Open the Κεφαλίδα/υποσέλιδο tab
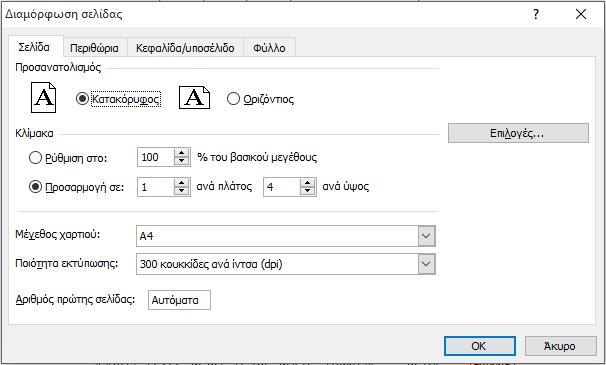Screen dimensions: 606x365 click(185, 48)
